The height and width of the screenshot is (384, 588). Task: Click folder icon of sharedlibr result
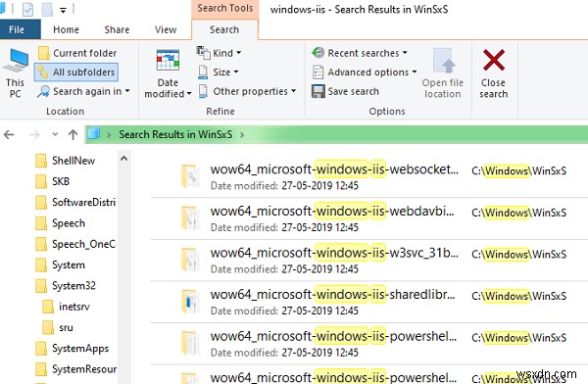190,302
